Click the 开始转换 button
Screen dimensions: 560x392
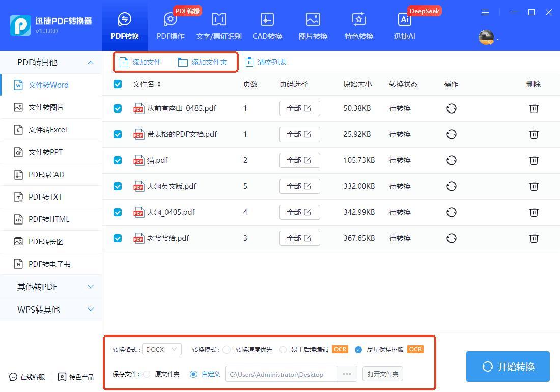508,367
